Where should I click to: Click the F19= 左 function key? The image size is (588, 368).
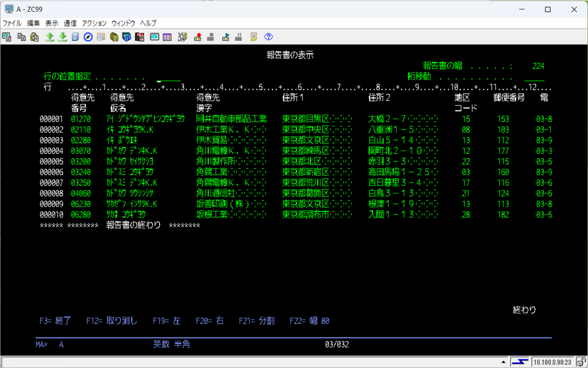pyautogui.click(x=166, y=321)
